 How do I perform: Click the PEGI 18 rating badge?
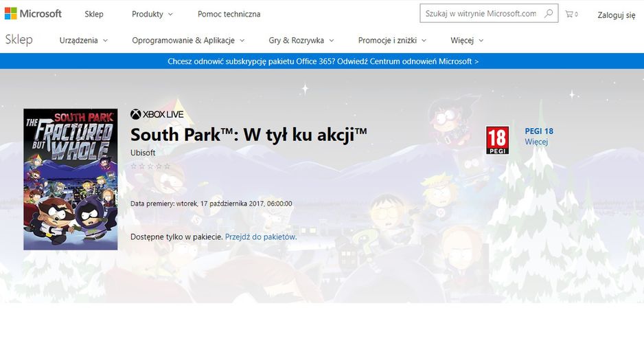[497, 140]
